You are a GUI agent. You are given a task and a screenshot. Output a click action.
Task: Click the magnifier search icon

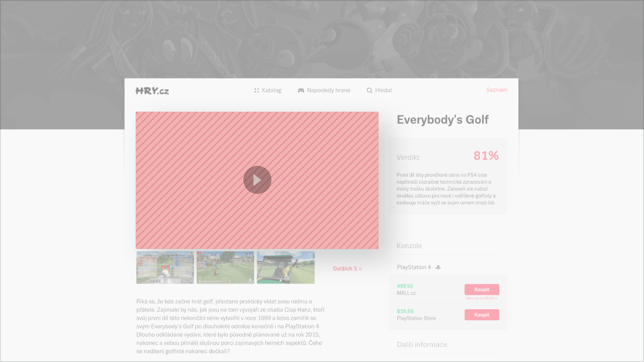click(369, 90)
